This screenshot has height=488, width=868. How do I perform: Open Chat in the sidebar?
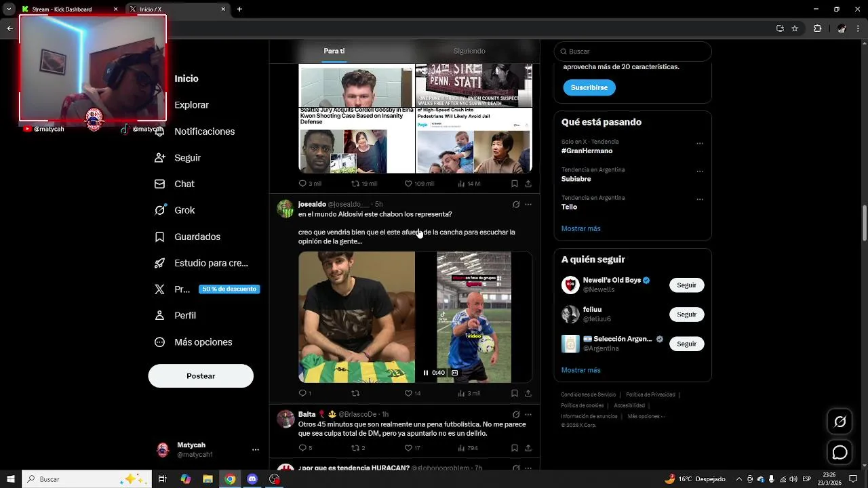click(x=174, y=184)
